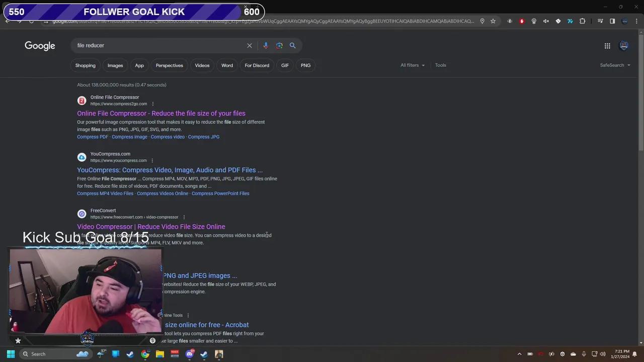Open Google Lens image search

(x=279, y=45)
